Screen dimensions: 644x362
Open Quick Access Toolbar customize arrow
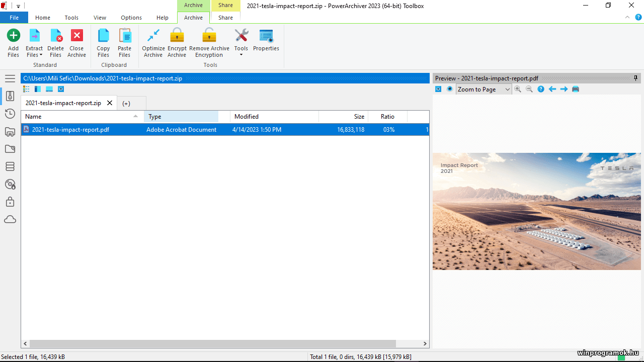[18, 6]
